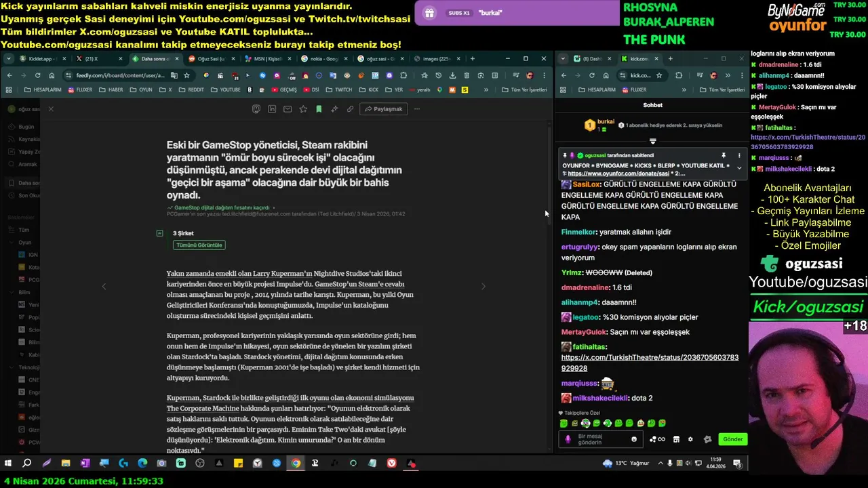The height and width of the screenshot is (488, 868).
Task: Expand the pinned message chevron
Action: click(739, 168)
